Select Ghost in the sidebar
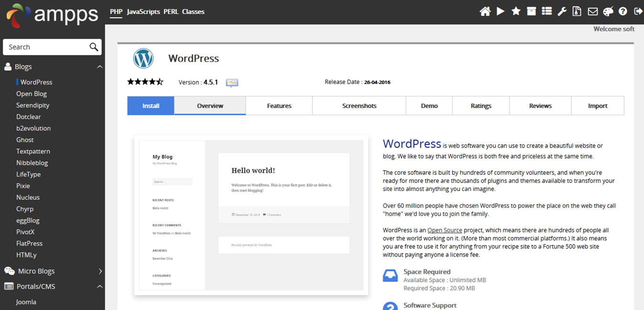This screenshot has width=644, height=310. 25,139
